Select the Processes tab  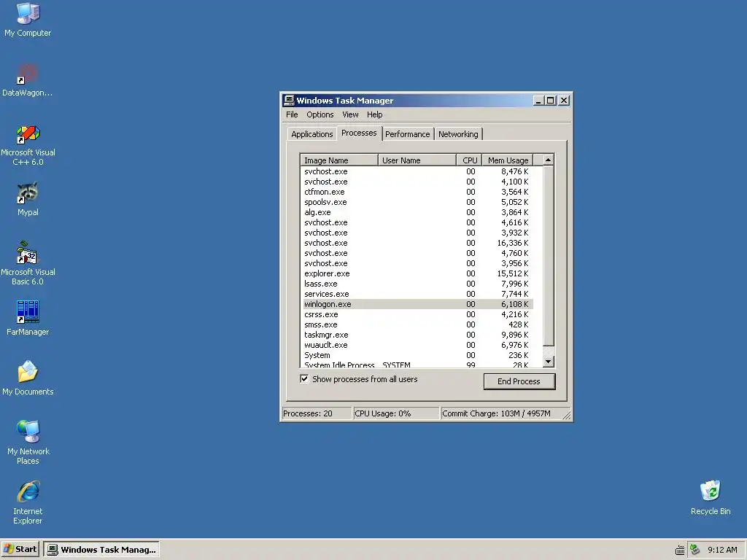pyautogui.click(x=359, y=133)
